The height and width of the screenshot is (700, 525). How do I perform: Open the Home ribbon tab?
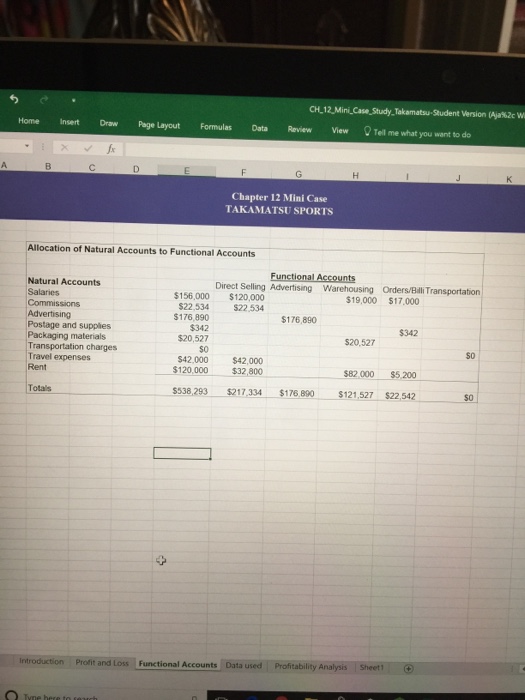[29, 121]
